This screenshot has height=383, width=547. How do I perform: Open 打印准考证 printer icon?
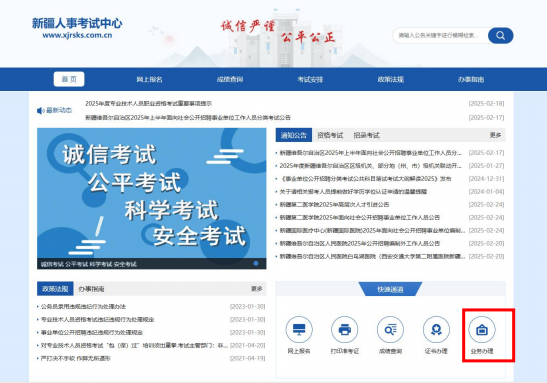(344, 329)
